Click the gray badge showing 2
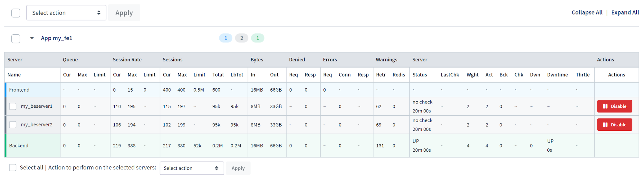 point(242,38)
